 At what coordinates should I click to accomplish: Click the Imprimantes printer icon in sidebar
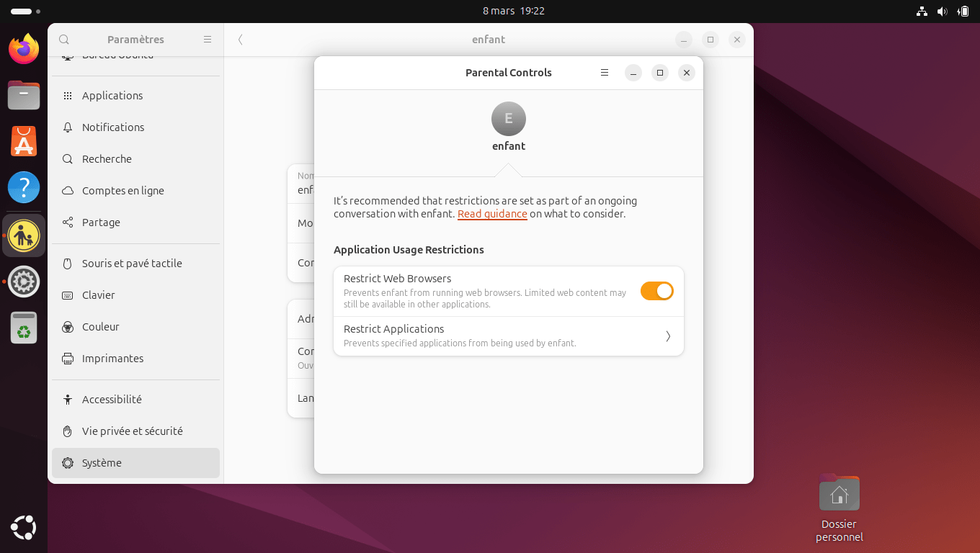(x=68, y=359)
